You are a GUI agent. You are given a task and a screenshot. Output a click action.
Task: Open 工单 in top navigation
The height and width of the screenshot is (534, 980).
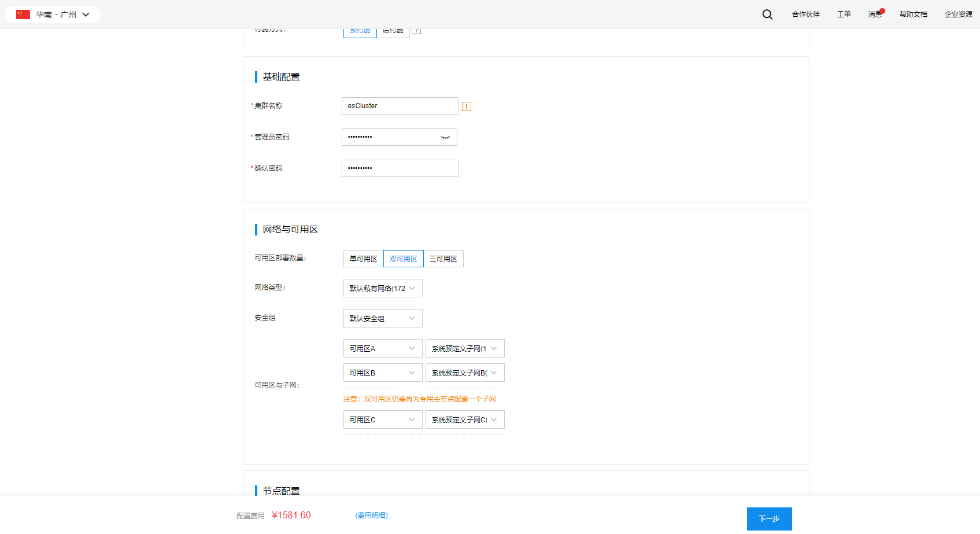coord(844,14)
